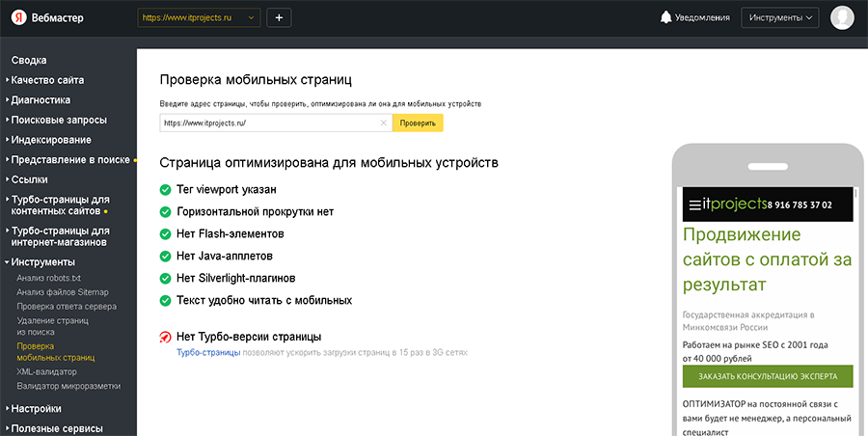Expand Полезные сервисы section
This screenshot has height=436, width=868.
coord(57,429)
